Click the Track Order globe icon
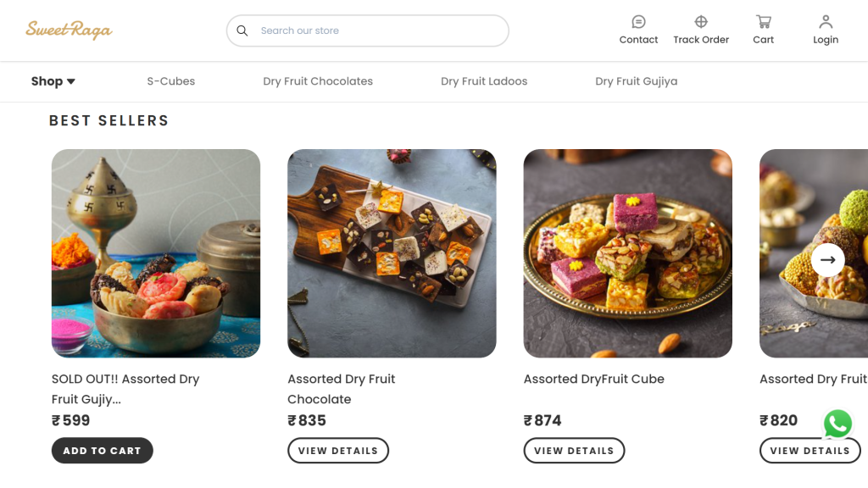This screenshot has height=488, width=868. pyautogui.click(x=701, y=22)
